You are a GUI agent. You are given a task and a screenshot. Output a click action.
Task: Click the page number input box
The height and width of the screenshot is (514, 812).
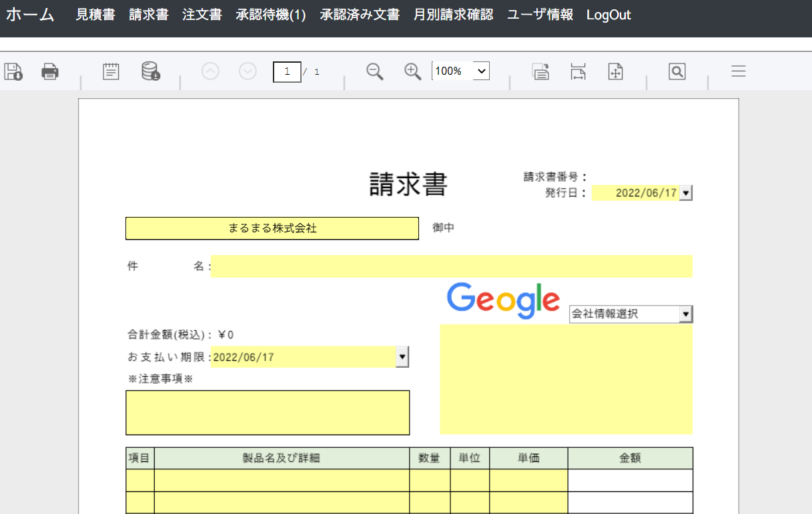(x=287, y=71)
